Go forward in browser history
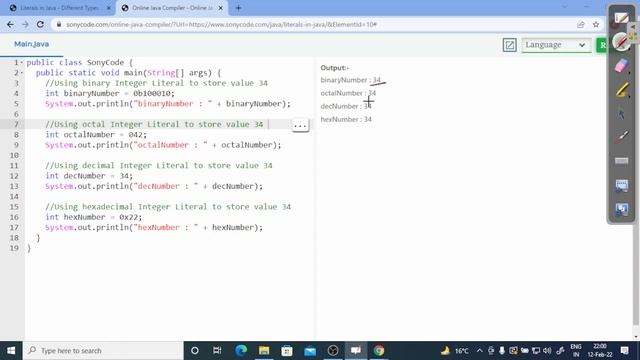Viewport: 640px width, 360px height. coord(25,24)
